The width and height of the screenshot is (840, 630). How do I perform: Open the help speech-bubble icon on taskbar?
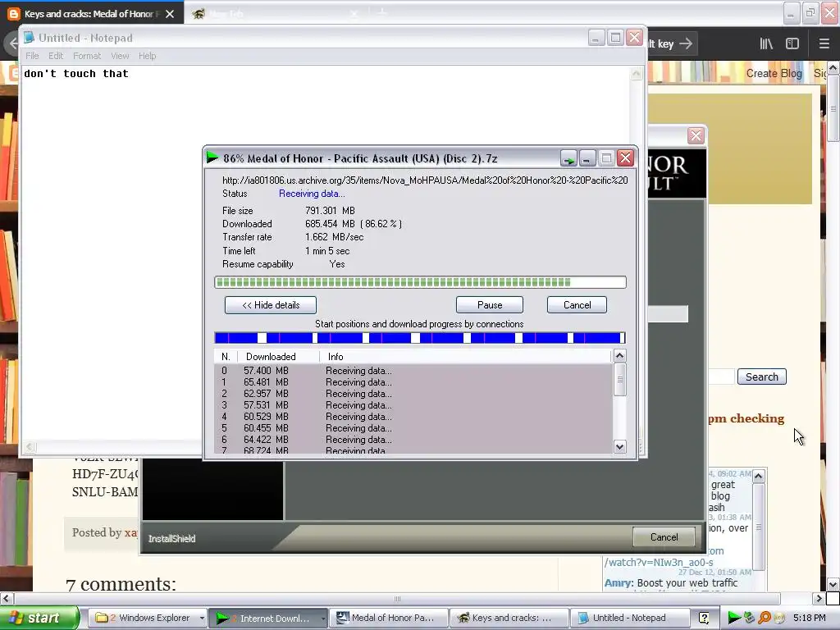(704, 618)
